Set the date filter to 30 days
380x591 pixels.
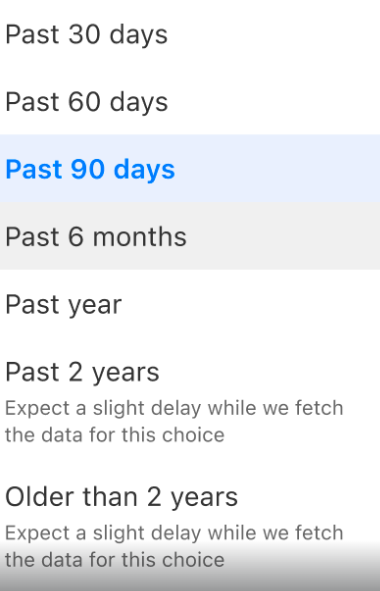190,34
